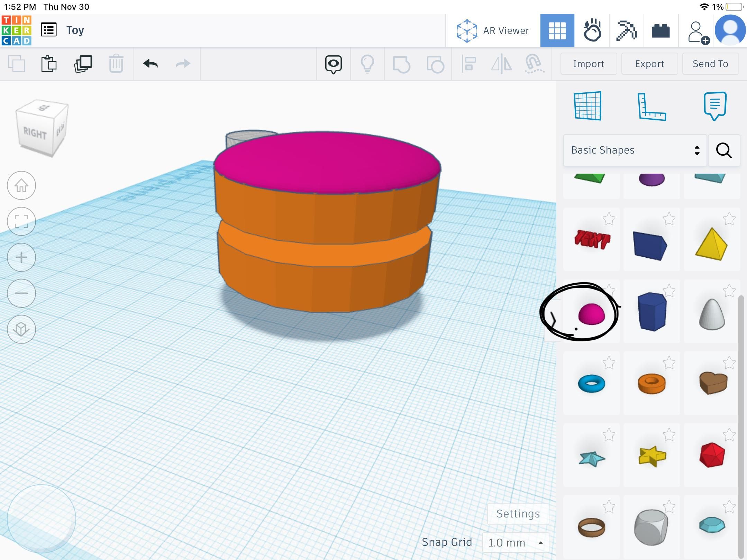Image resolution: width=747 pixels, height=560 pixels.
Task: Favorite the Icosahedron shape with its star
Action: coord(729,434)
